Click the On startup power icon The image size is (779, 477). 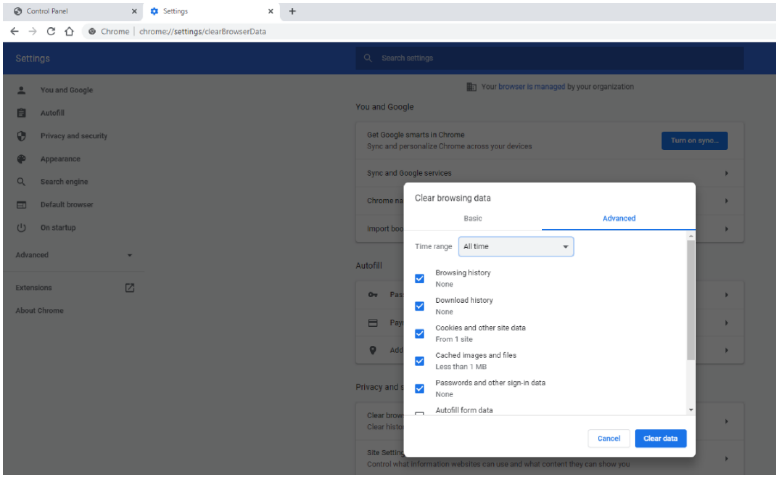coord(21,228)
